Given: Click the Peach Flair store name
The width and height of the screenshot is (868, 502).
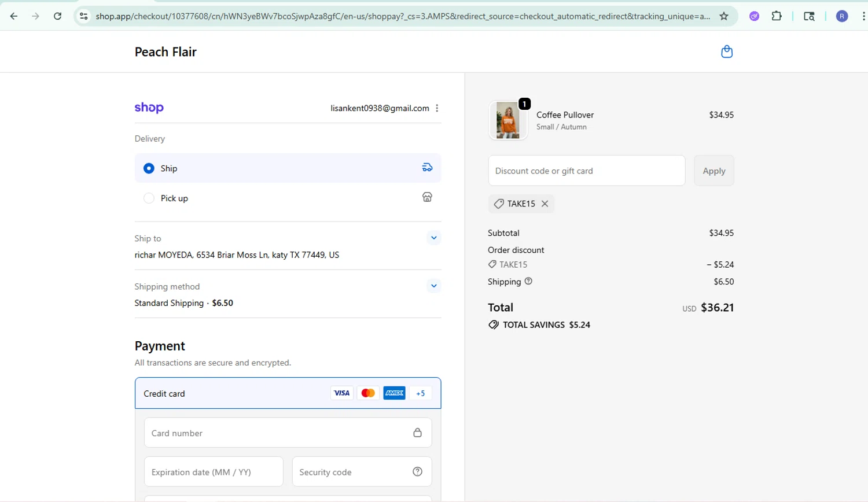Looking at the screenshot, I should point(165,52).
